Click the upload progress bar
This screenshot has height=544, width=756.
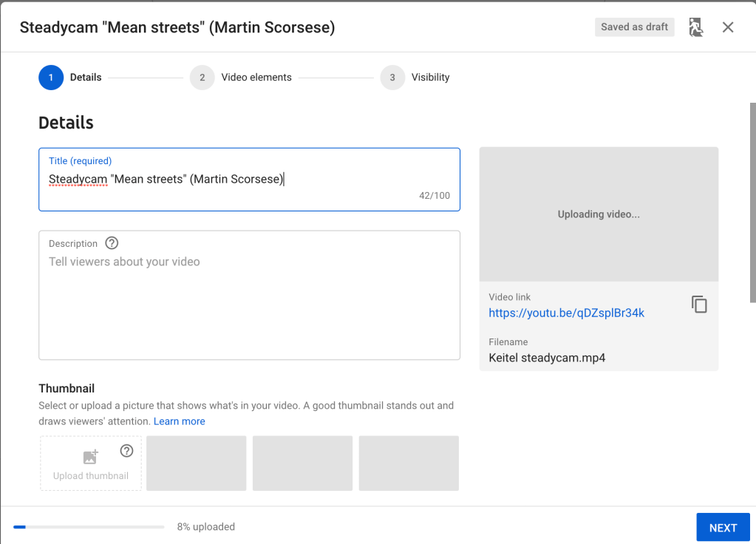(89, 527)
